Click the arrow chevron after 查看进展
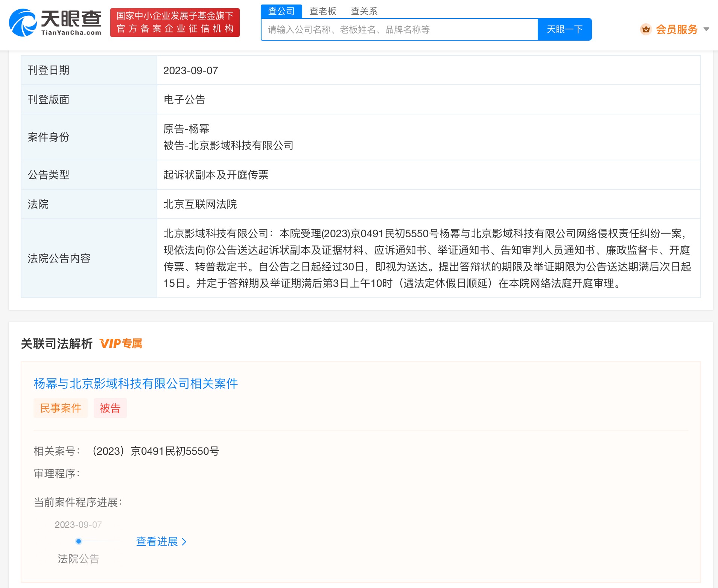The image size is (718, 588). [184, 542]
